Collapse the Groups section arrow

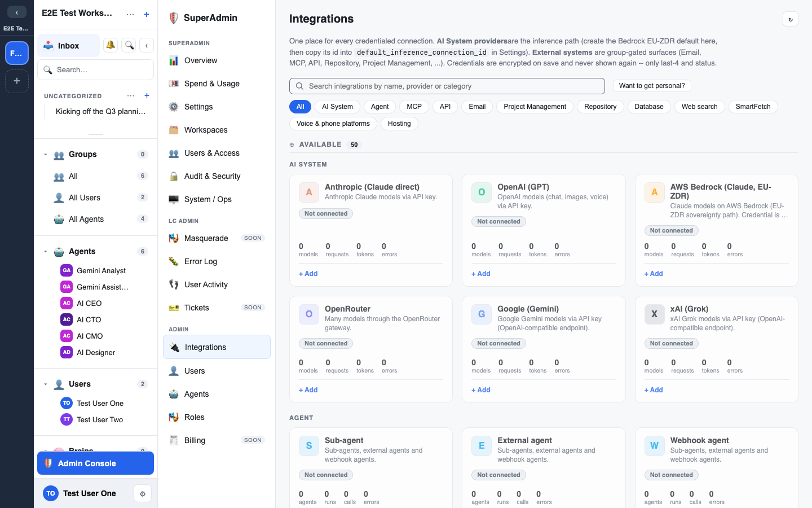click(x=46, y=155)
